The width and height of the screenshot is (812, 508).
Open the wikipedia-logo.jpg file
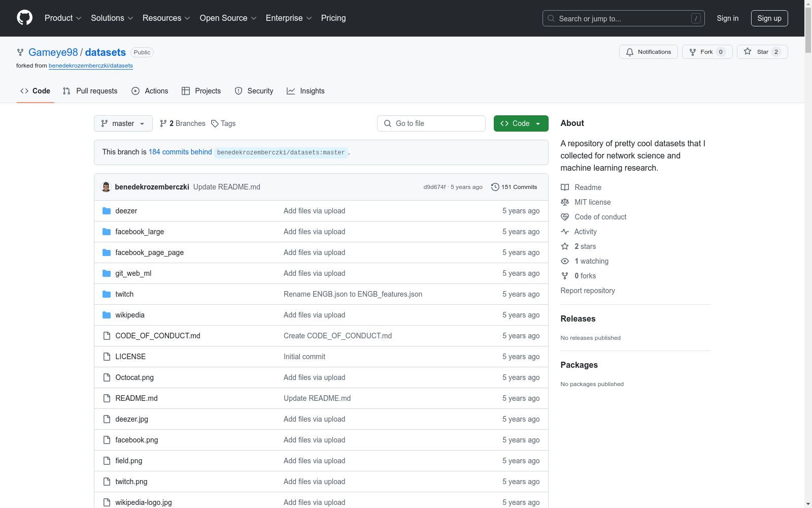[x=144, y=502]
